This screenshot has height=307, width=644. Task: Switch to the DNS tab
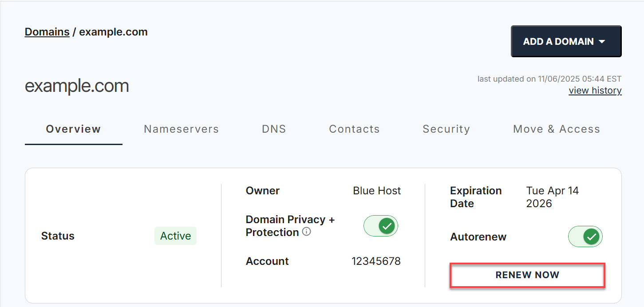click(x=273, y=129)
